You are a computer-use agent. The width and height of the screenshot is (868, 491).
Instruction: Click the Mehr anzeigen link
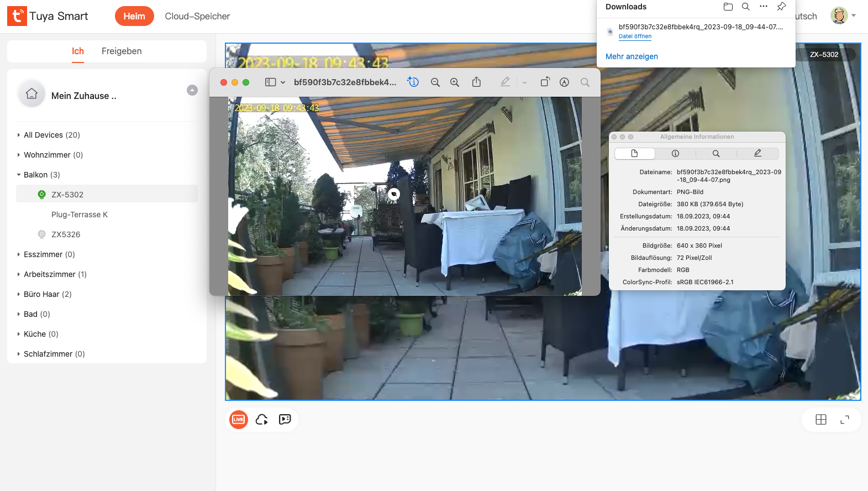(632, 56)
